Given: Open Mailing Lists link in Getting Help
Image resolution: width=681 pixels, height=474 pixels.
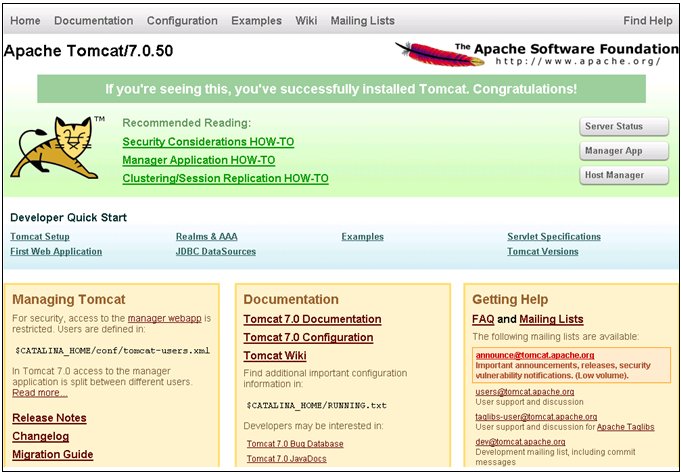Looking at the screenshot, I should click(x=551, y=319).
